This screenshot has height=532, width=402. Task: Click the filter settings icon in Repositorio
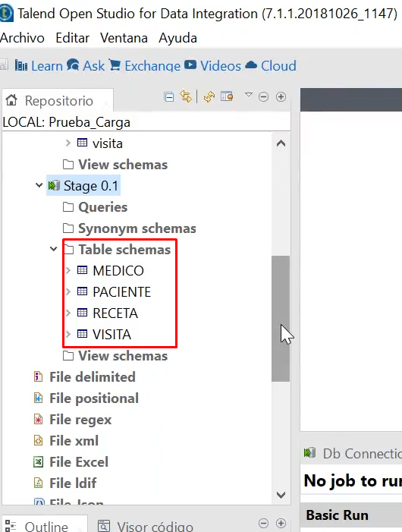(227, 96)
